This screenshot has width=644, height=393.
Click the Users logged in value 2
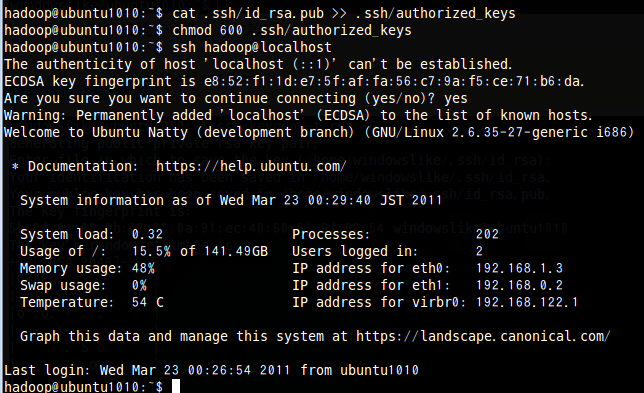tap(479, 251)
